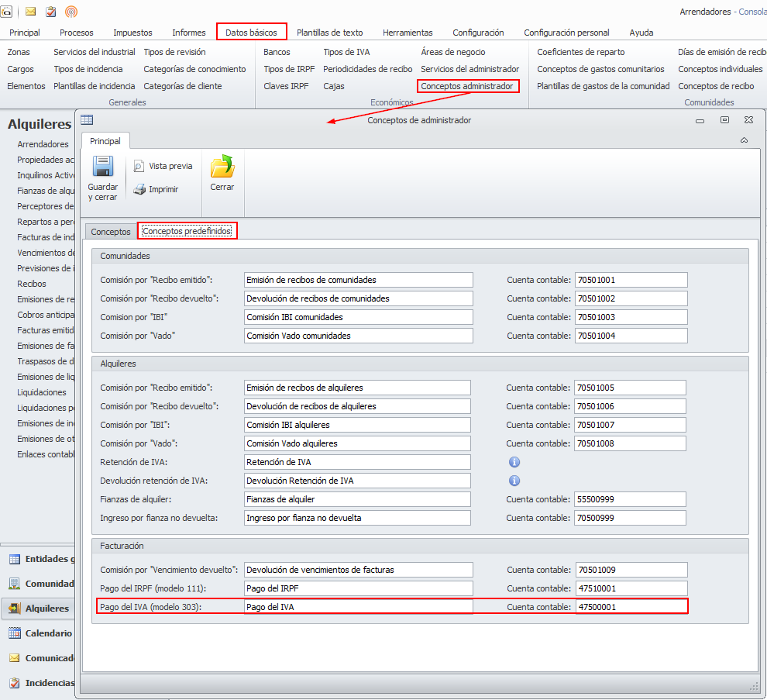Open the Incidencias section in sidebar

(x=49, y=683)
